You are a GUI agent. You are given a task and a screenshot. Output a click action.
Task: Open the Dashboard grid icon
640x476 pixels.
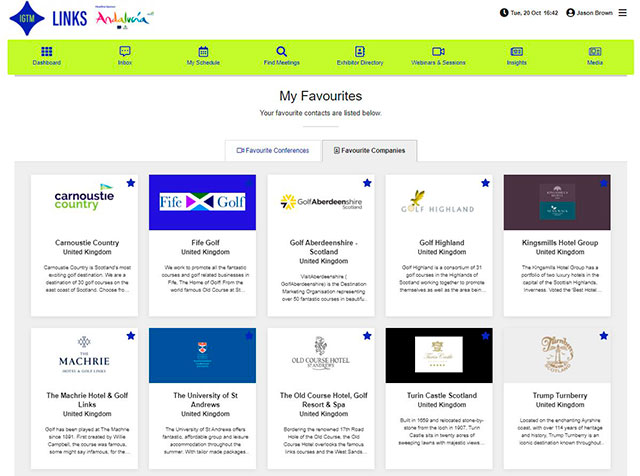tap(47, 51)
